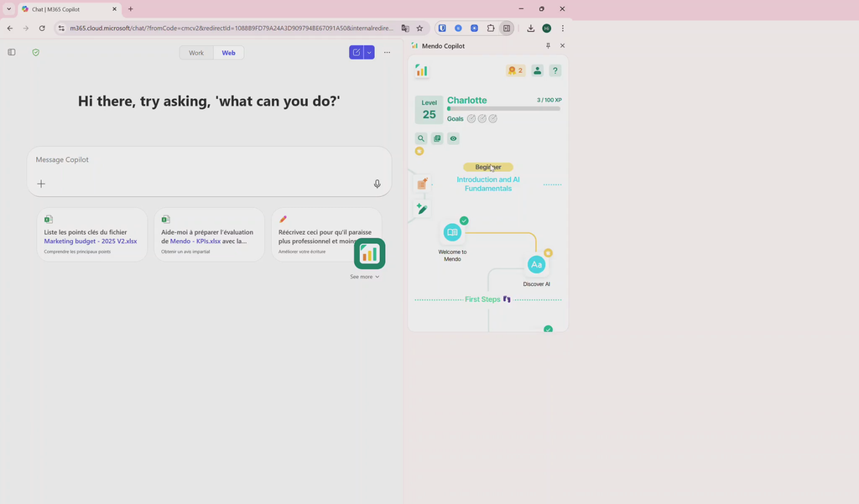Open the Mendo badges counter icon
The width and height of the screenshot is (859, 504).
coord(515,70)
